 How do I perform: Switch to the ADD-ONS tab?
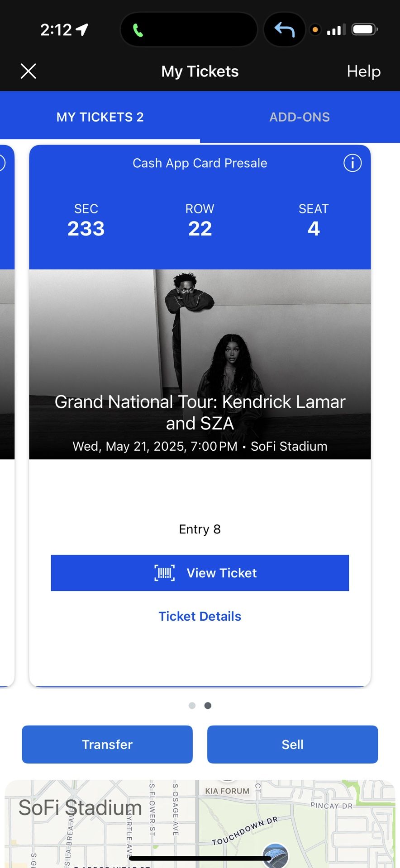coord(300,117)
